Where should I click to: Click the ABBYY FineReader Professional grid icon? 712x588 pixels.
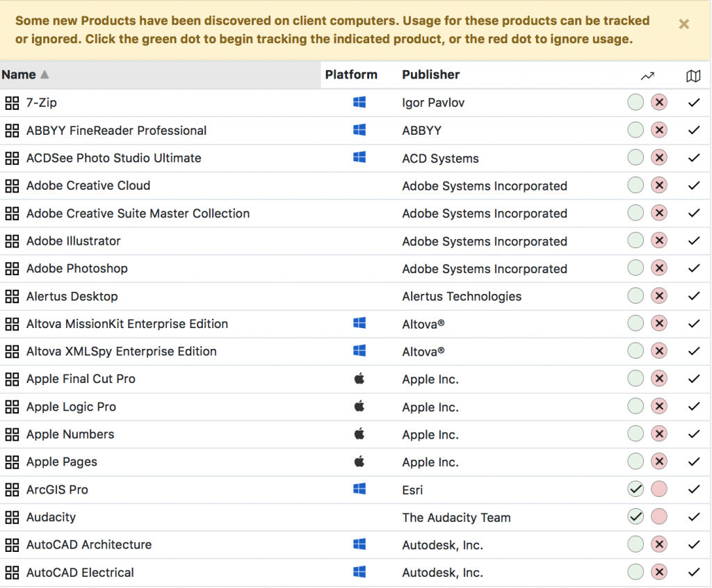point(13,131)
